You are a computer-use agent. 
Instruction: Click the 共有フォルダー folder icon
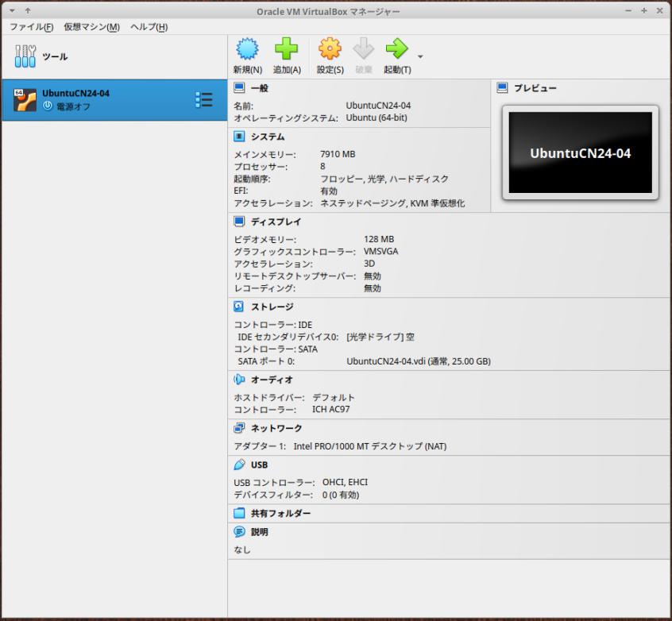coord(239,513)
